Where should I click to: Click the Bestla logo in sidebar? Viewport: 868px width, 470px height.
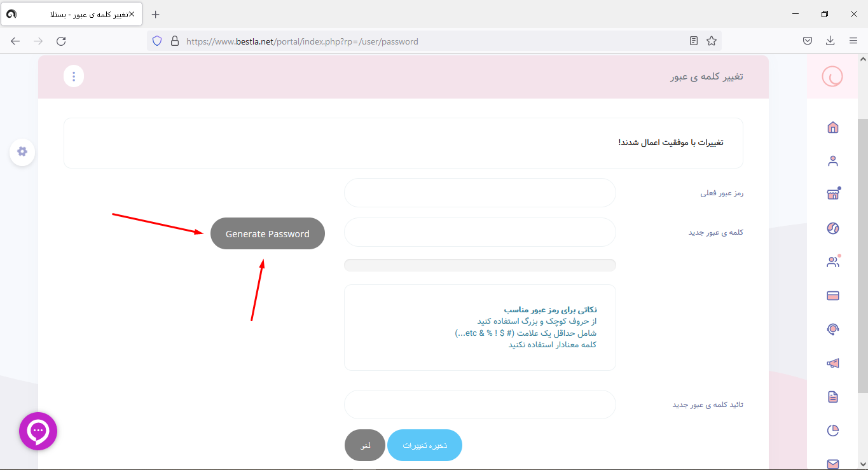pyautogui.click(x=832, y=76)
